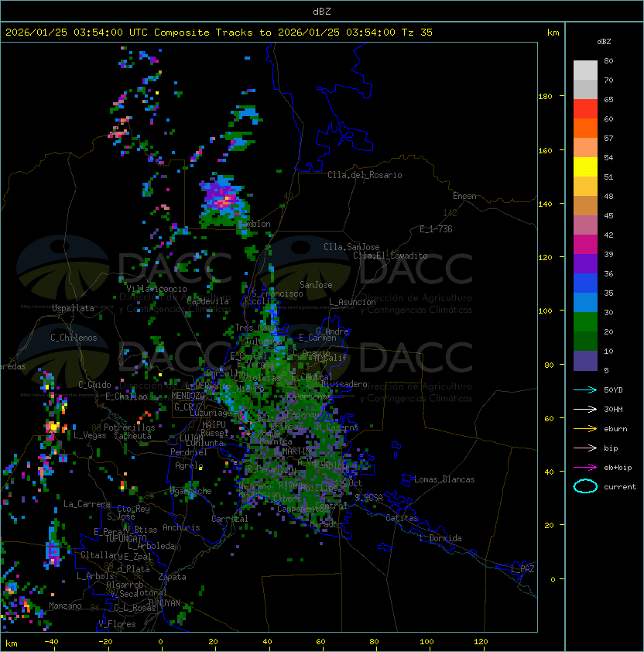Screen dimensions: 644x652
Task: Click the 'L_Vegas' place label
Action: pos(90,435)
